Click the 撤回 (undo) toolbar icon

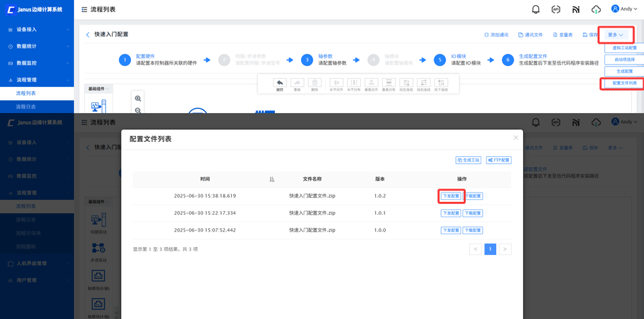280,83
